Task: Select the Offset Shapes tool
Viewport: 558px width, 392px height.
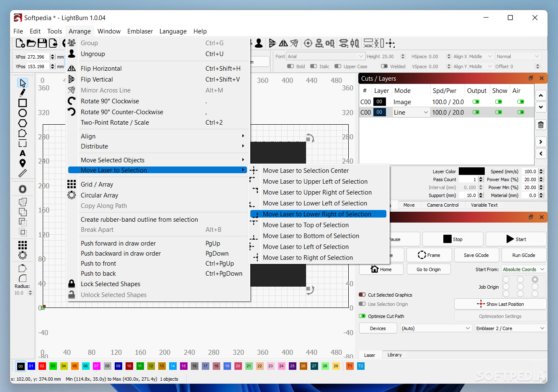Action: pyautogui.click(x=23, y=189)
